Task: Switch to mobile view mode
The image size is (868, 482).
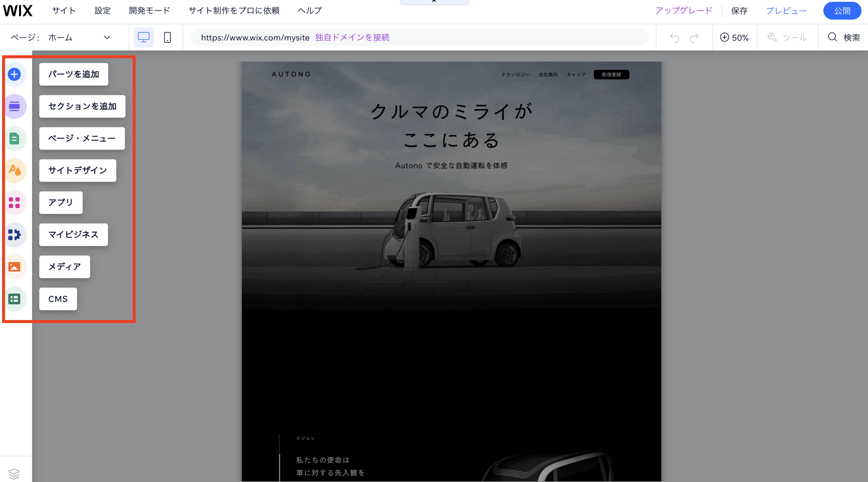Action: pos(167,37)
